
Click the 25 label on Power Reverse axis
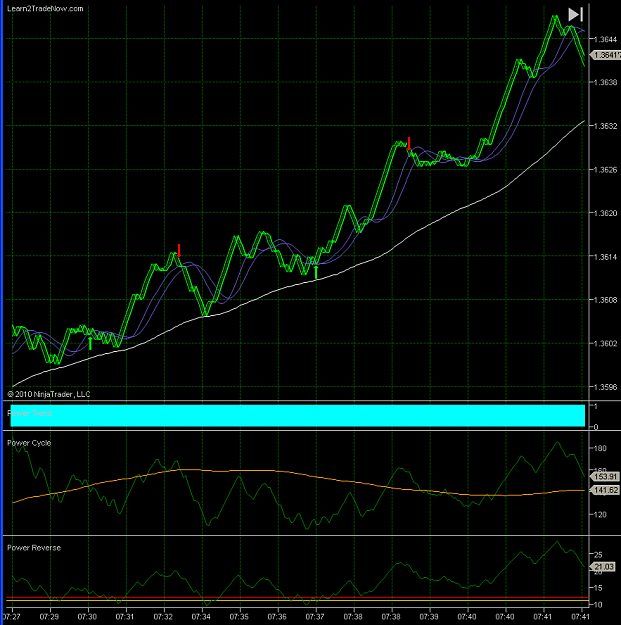pyautogui.click(x=598, y=555)
